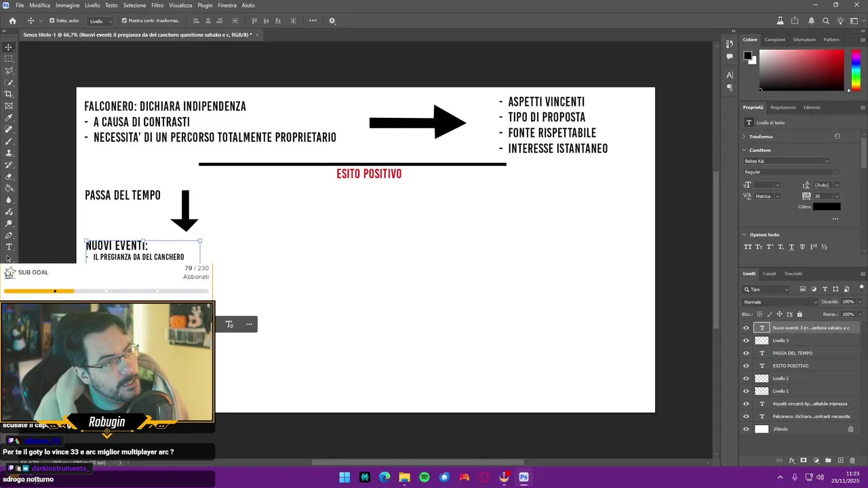
Task: Switch to the Regolazioni tab
Action: [783, 107]
